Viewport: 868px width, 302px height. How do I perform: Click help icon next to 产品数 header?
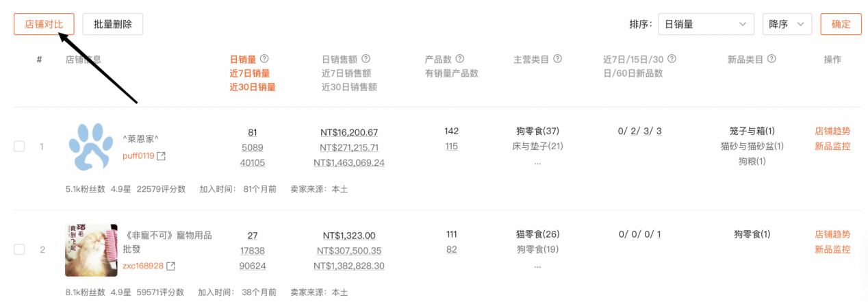point(460,59)
